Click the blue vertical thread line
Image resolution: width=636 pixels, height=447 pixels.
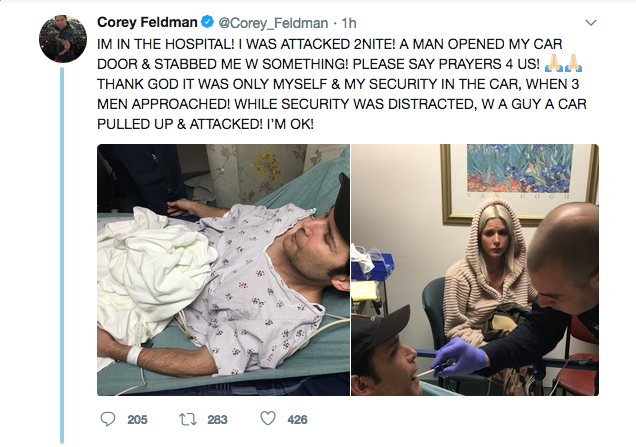pos(61,250)
